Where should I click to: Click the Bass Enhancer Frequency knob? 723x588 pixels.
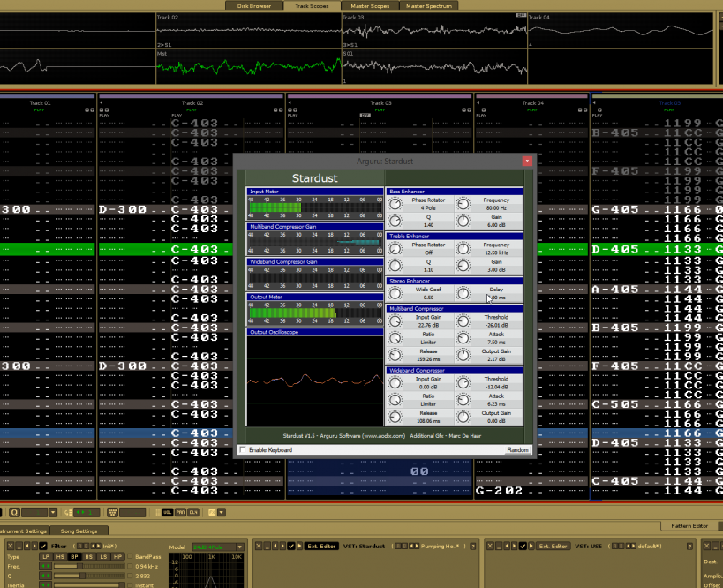coord(463,204)
